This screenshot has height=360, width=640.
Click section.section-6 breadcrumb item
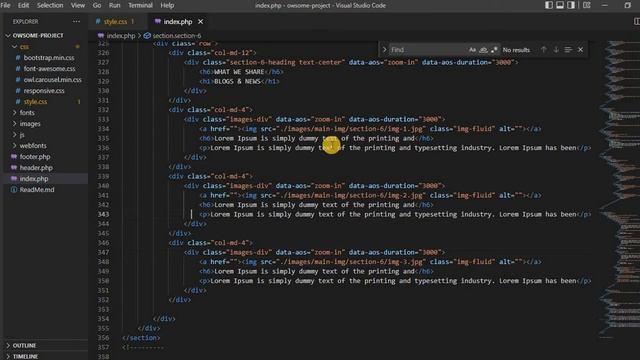point(177,36)
